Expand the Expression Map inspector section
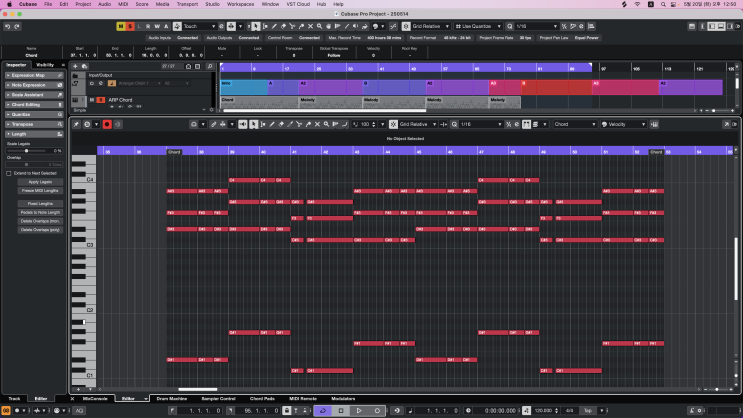This screenshot has width=743, height=418. 26,75
